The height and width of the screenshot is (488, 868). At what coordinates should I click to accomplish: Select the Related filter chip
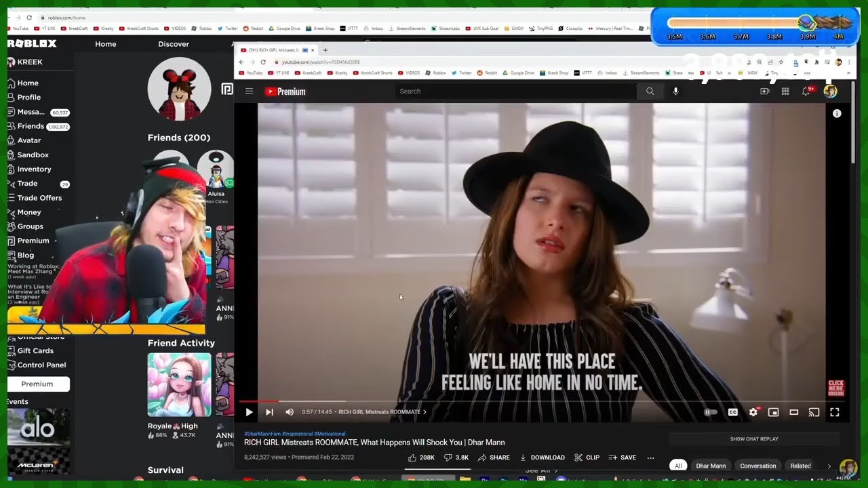(x=800, y=466)
